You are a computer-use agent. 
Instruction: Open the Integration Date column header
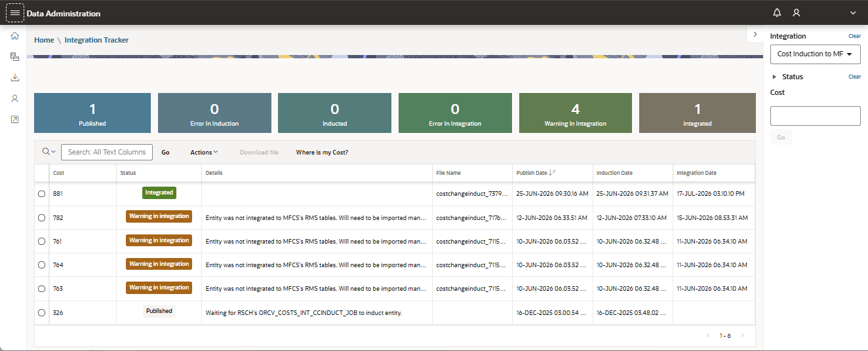(713, 173)
